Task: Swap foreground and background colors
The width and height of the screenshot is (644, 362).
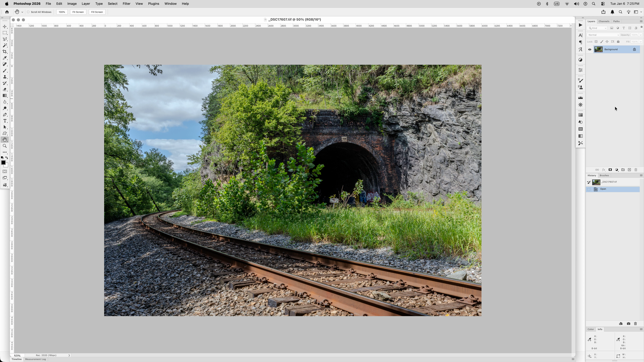Action: pos(7,158)
